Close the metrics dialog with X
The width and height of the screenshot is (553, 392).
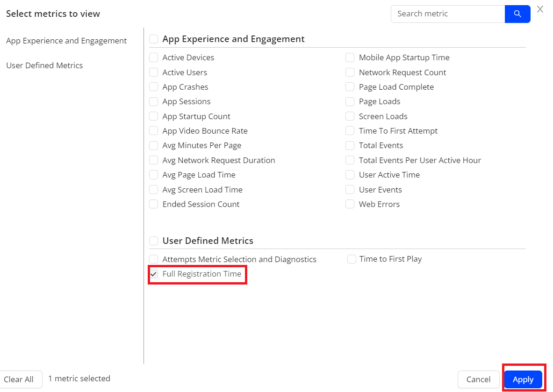click(540, 9)
